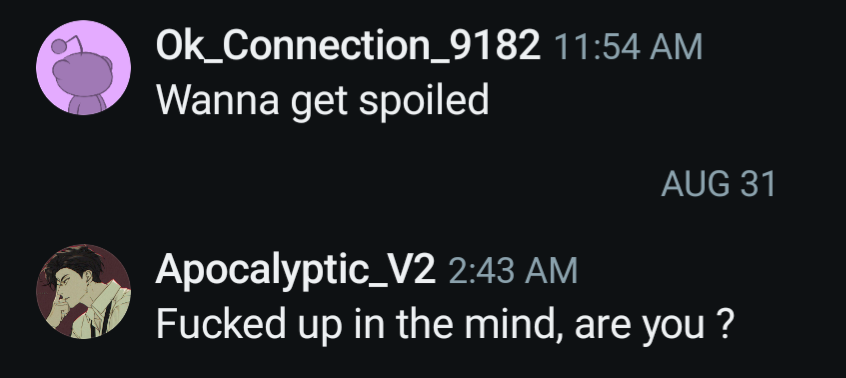Select the message ending "are you ?"
The width and height of the screenshot is (846, 378).
click(445, 325)
